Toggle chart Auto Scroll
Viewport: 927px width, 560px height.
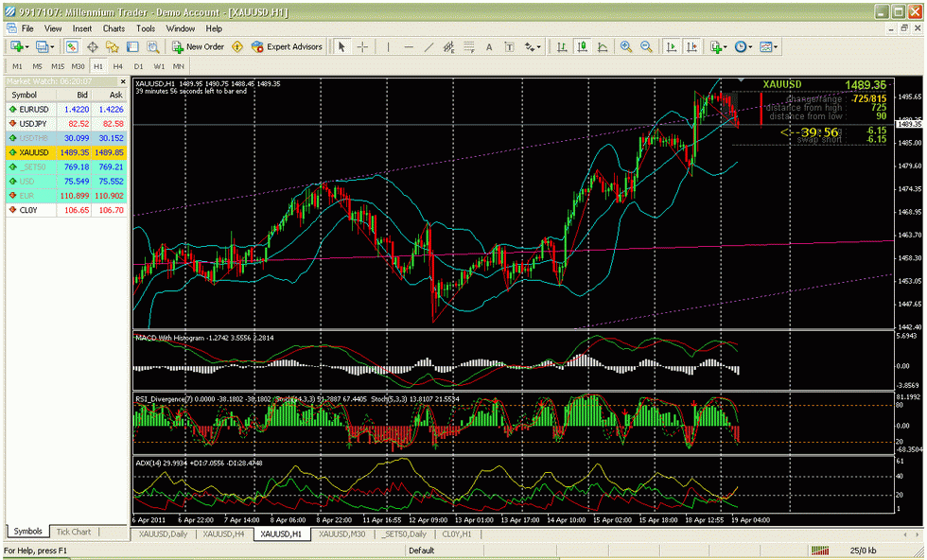click(x=671, y=46)
